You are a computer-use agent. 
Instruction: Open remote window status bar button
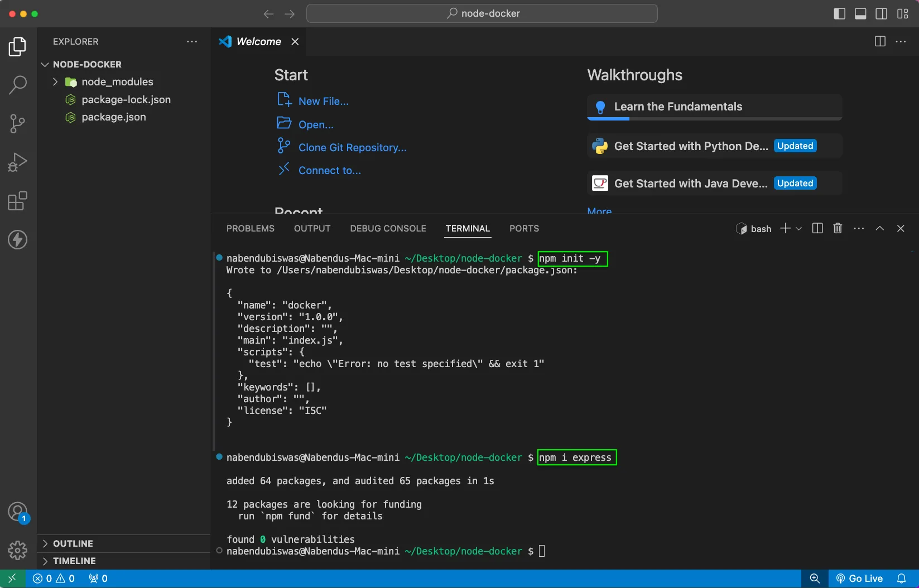click(x=12, y=579)
